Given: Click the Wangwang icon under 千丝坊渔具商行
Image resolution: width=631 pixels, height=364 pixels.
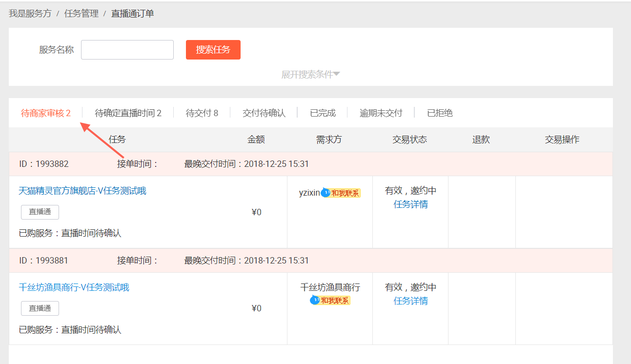Looking at the screenshot, I should tap(315, 300).
